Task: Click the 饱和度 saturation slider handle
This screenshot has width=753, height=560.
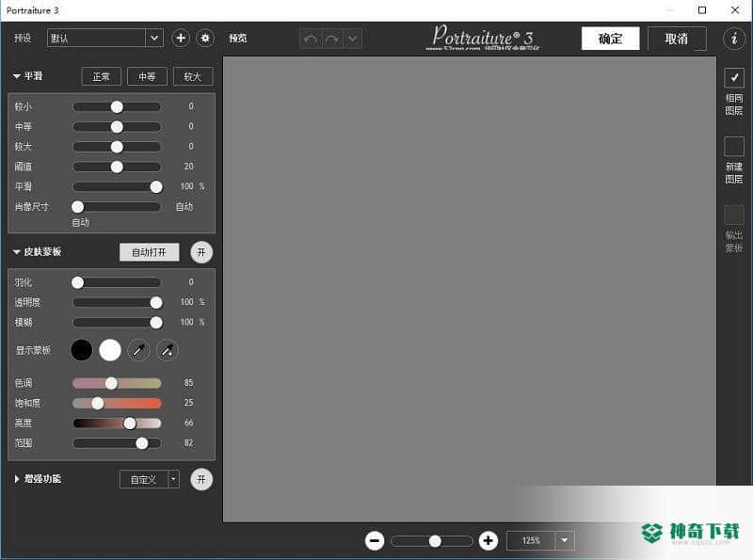Action: [98, 403]
